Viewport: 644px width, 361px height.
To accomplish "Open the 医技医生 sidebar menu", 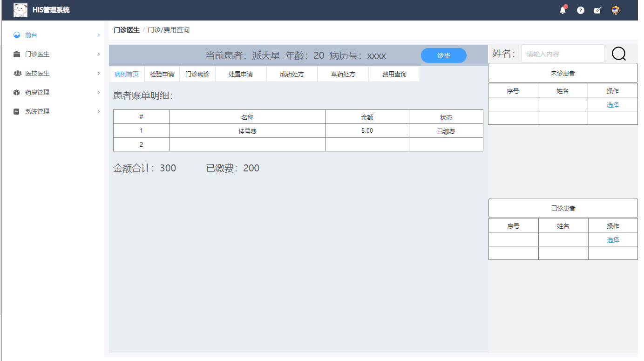I will point(53,73).
